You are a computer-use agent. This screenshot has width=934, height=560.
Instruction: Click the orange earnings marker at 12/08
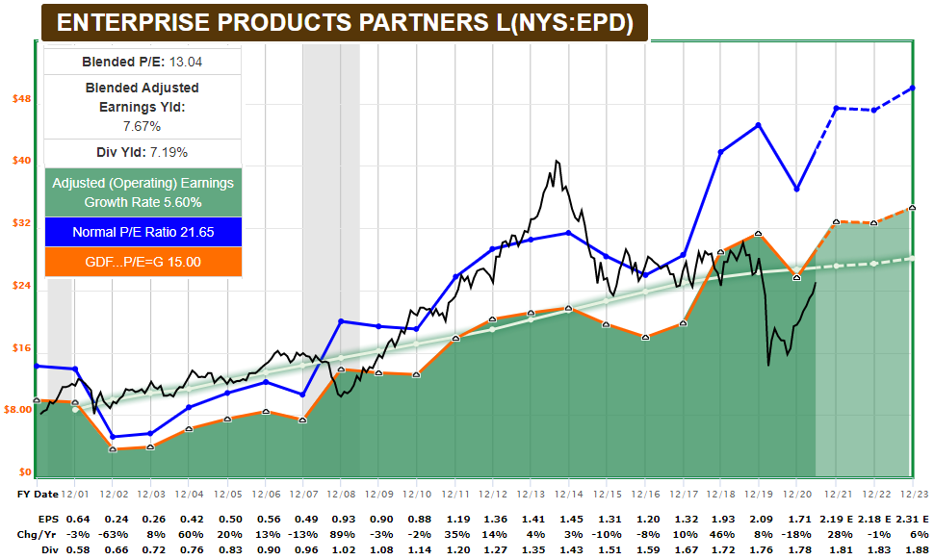point(341,369)
